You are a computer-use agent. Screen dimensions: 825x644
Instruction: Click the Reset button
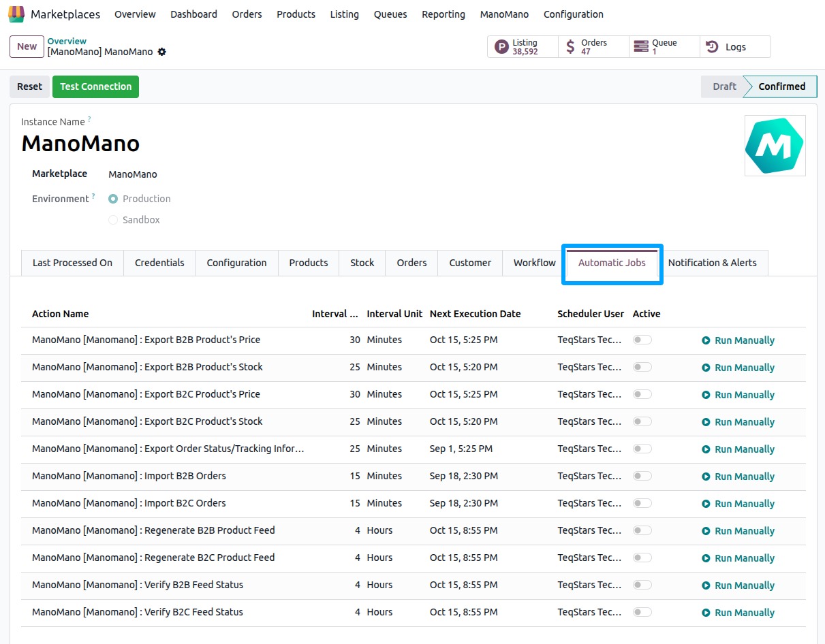[29, 86]
